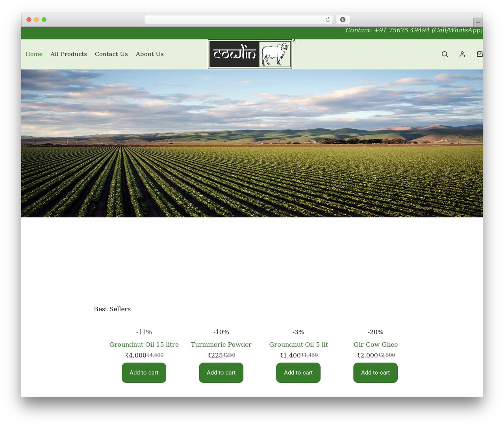The width and height of the screenshot is (504, 427).
Task: Add Groundnut Oil 15 litre to cart
Action: (x=144, y=373)
